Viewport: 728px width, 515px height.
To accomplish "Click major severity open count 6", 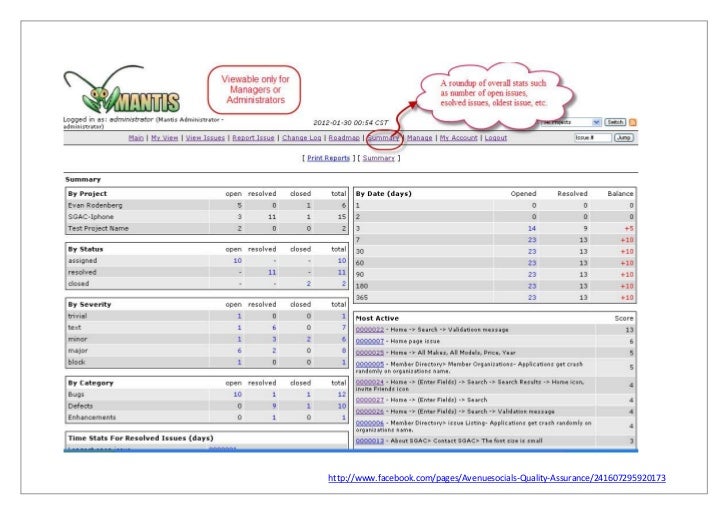I will pyautogui.click(x=240, y=351).
